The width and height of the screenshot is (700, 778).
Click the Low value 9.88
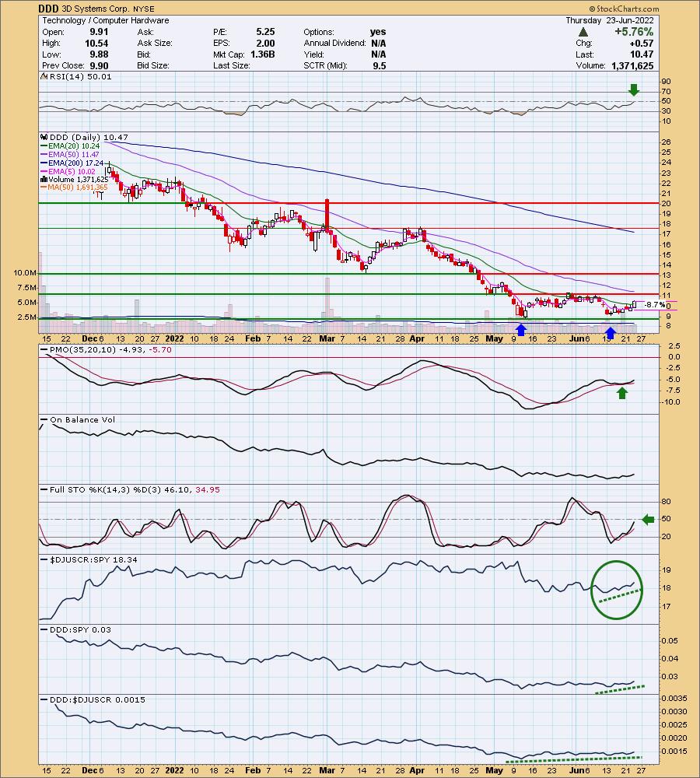tap(100, 54)
